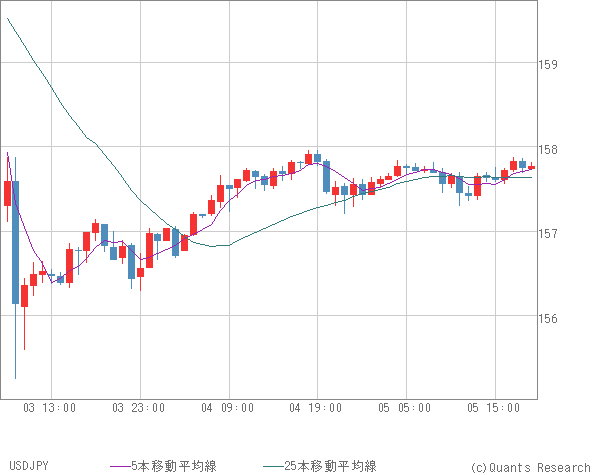This screenshot has width=600, height=475.
Task: Click the 158 price axis label
Action: click(x=548, y=149)
